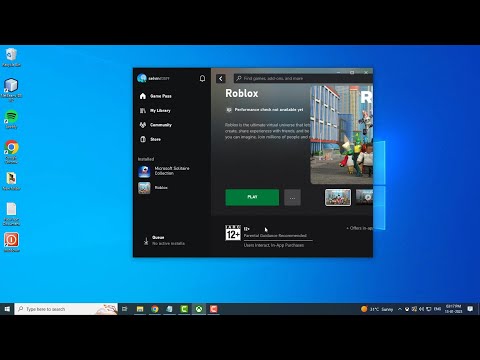Open the white cube app shortcut on desktop
This screenshot has width=480, height=360.
[x=11, y=90]
